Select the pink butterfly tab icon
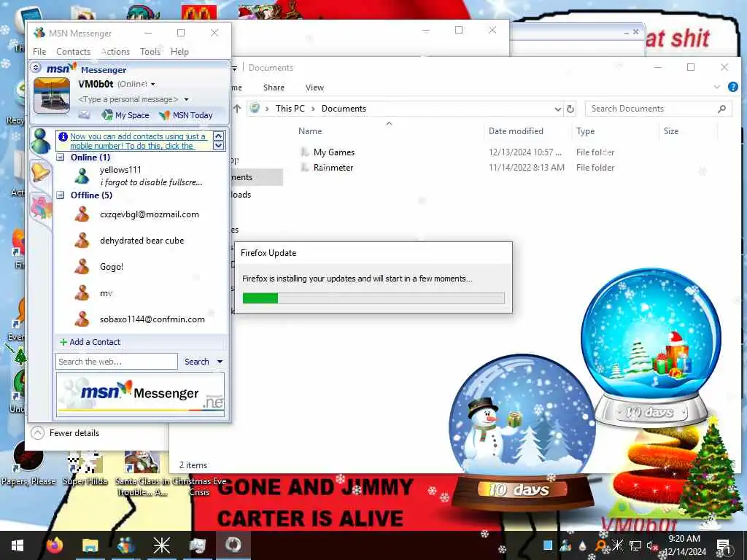The width and height of the screenshot is (747, 560). [x=41, y=208]
